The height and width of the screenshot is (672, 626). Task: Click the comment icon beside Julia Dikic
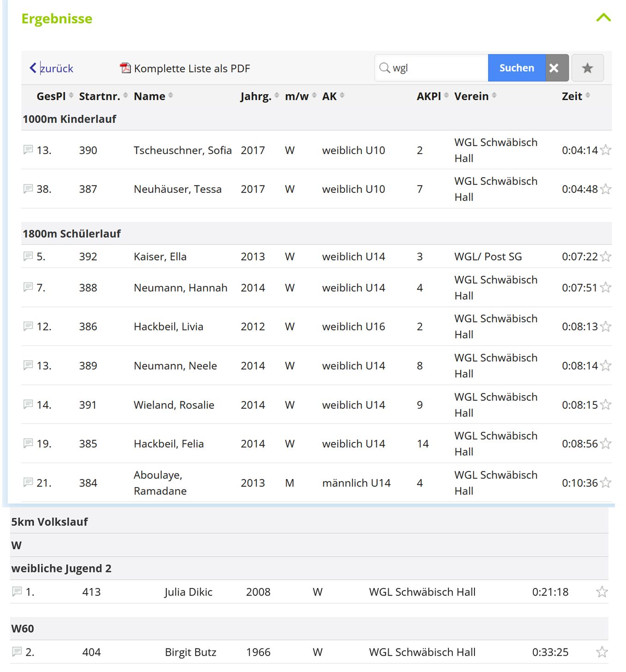17,592
